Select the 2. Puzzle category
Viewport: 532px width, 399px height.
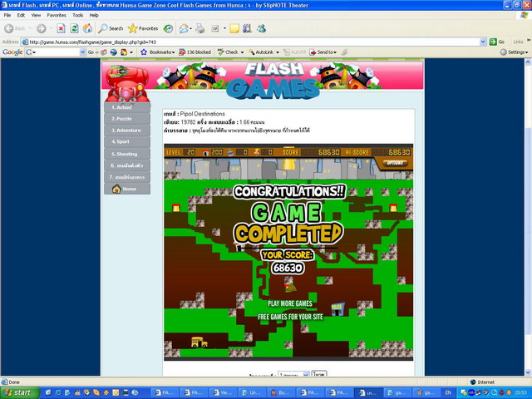[x=127, y=119]
